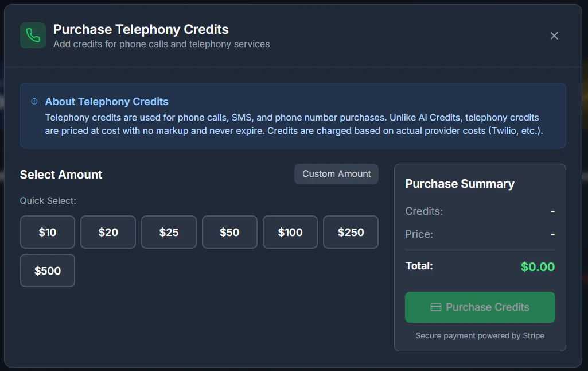Click the Purchase Credits button
Screen dimensions: 588x371
point(480,307)
